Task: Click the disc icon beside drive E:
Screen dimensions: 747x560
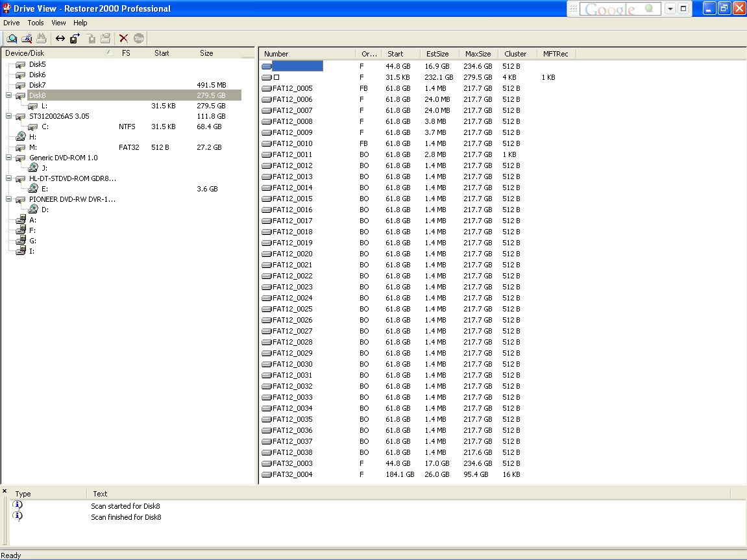Action: (33, 189)
